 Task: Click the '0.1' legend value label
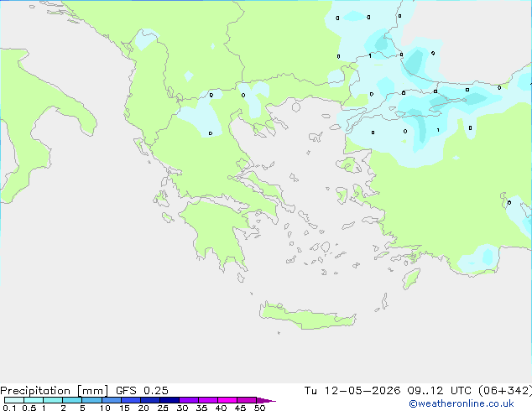click(x=9, y=408)
